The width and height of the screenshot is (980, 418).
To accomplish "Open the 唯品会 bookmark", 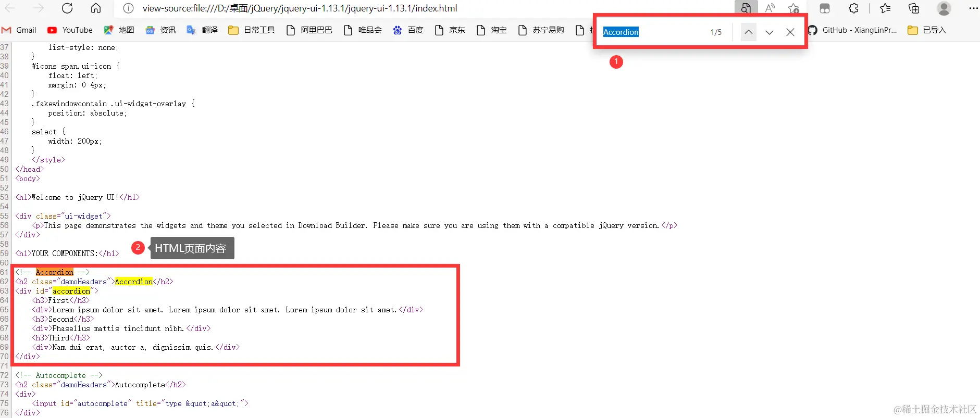I will click(363, 30).
